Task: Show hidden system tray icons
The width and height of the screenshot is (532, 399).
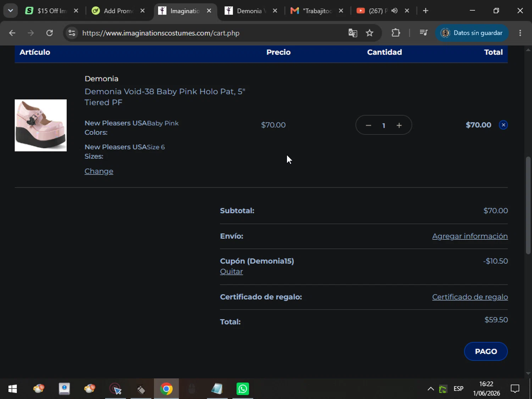Action: (431, 389)
